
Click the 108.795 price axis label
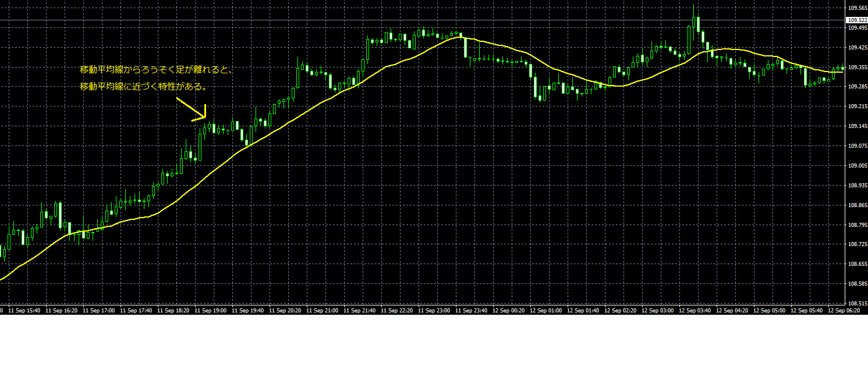click(857, 225)
